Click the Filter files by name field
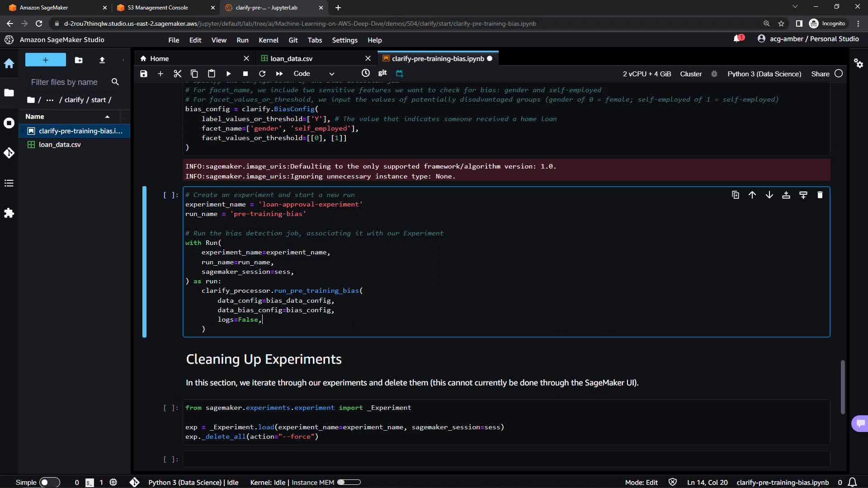This screenshot has height=488, width=868. point(64,82)
